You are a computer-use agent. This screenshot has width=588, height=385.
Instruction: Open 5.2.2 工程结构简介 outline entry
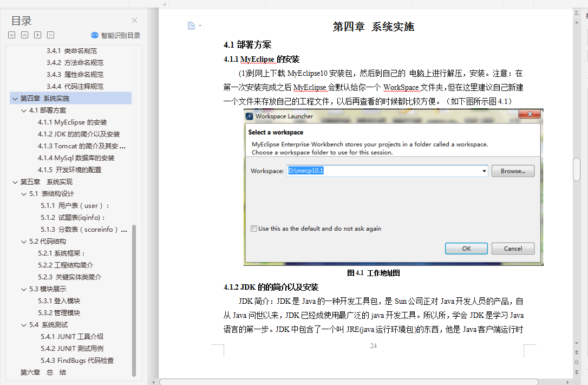tap(66, 265)
